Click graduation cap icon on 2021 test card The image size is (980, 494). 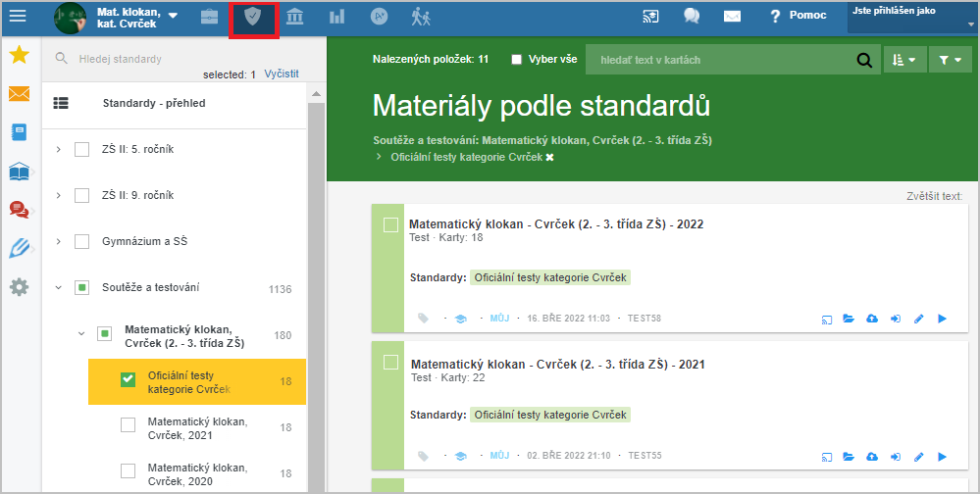click(x=461, y=457)
